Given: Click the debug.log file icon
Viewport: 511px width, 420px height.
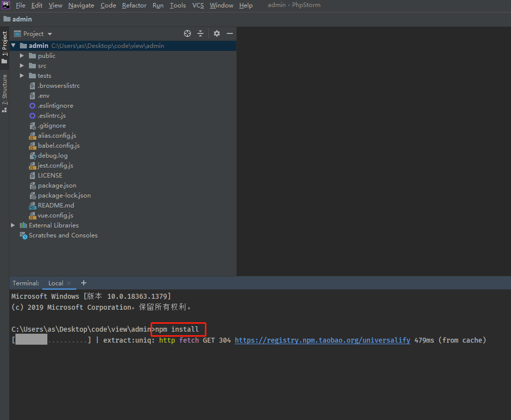Looking at the screenshot, I should (32, 156).
